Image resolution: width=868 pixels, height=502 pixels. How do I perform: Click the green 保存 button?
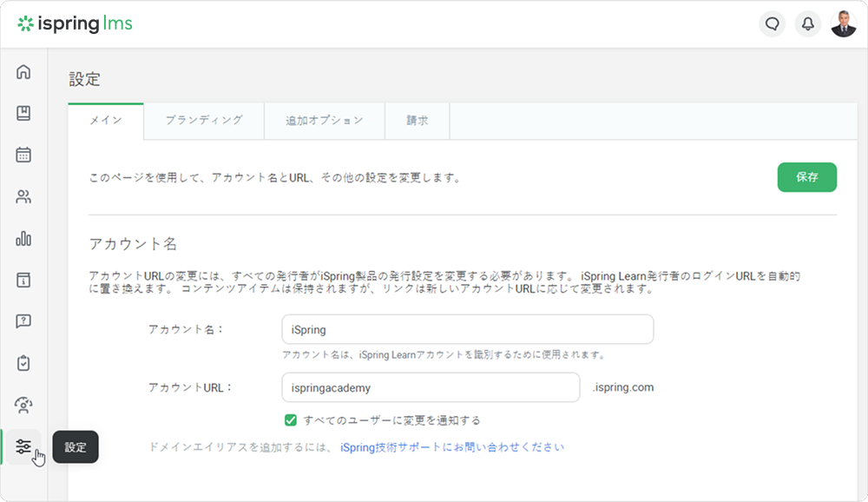(x=806, y=177)
